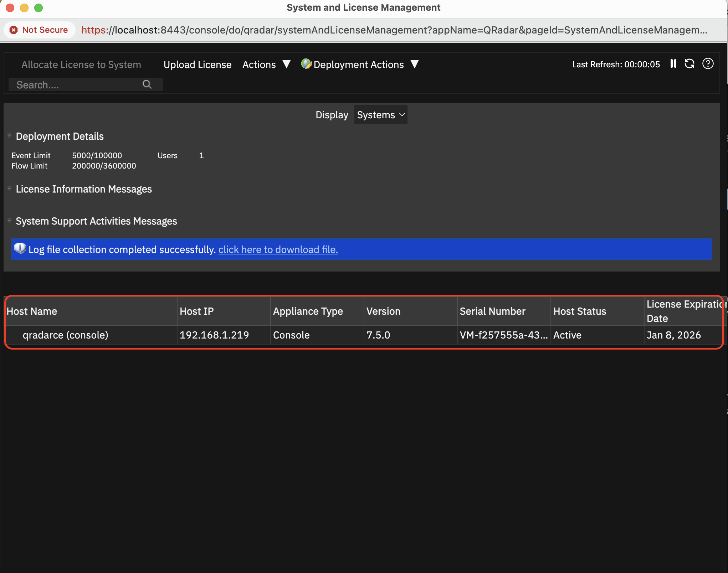
Task: Open help via the question mark icon
Action: point(708,64)
